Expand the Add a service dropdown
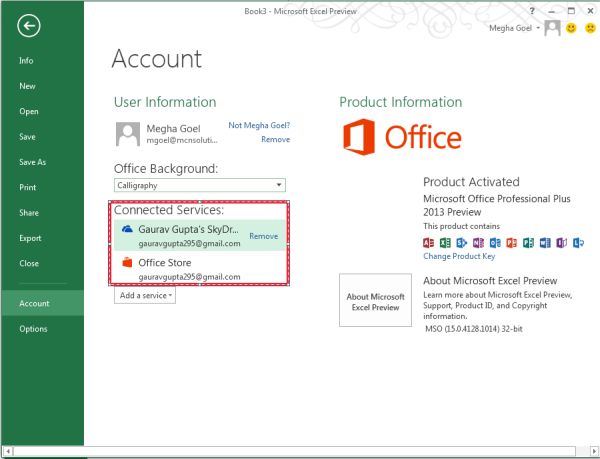 [145, 295]
